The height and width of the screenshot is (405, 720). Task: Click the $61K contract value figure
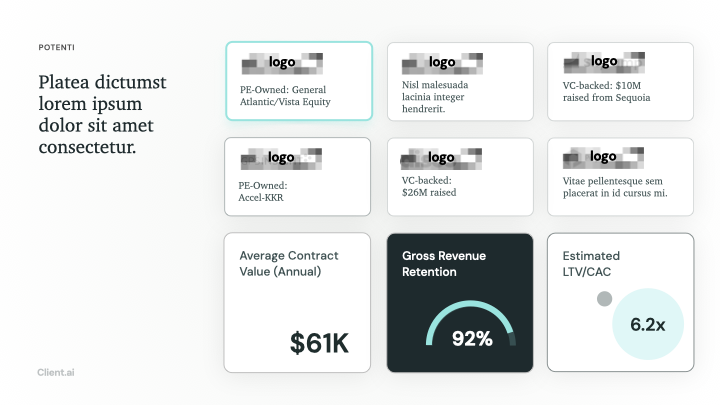319,343
